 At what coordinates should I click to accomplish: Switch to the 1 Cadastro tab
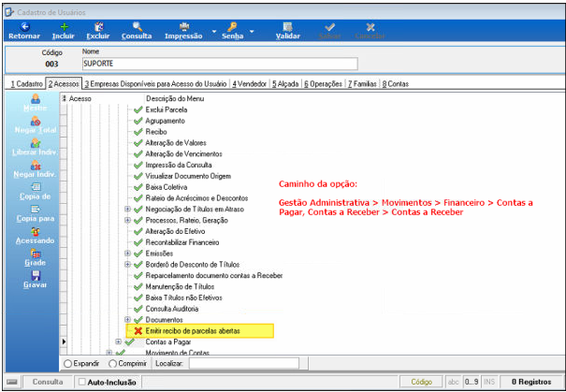27,84
